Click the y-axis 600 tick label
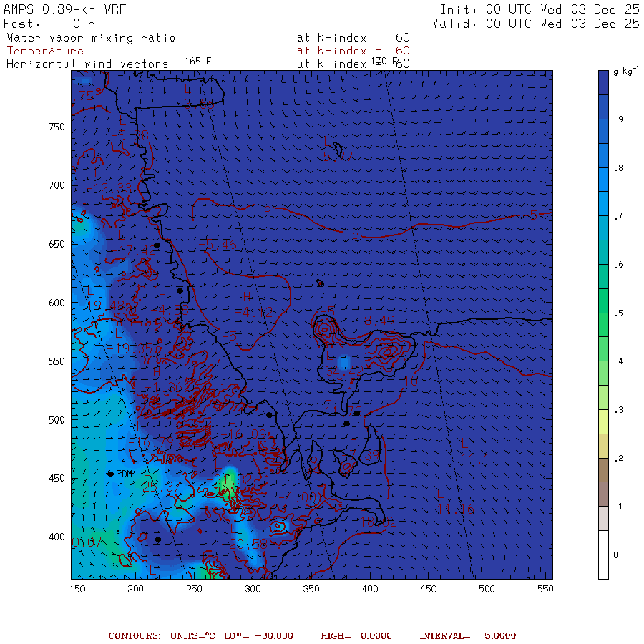The width and height of the screenshot is (644, 644). pyautogui.click(x=57, y=303)
